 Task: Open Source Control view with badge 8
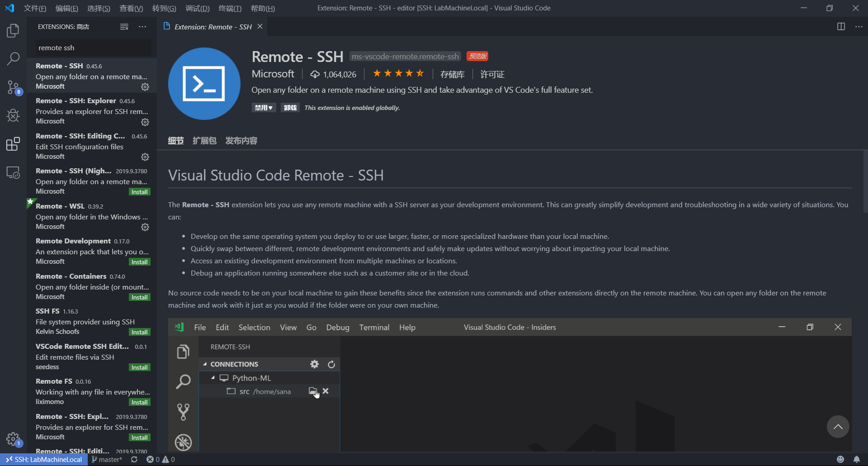coord(13,87)
